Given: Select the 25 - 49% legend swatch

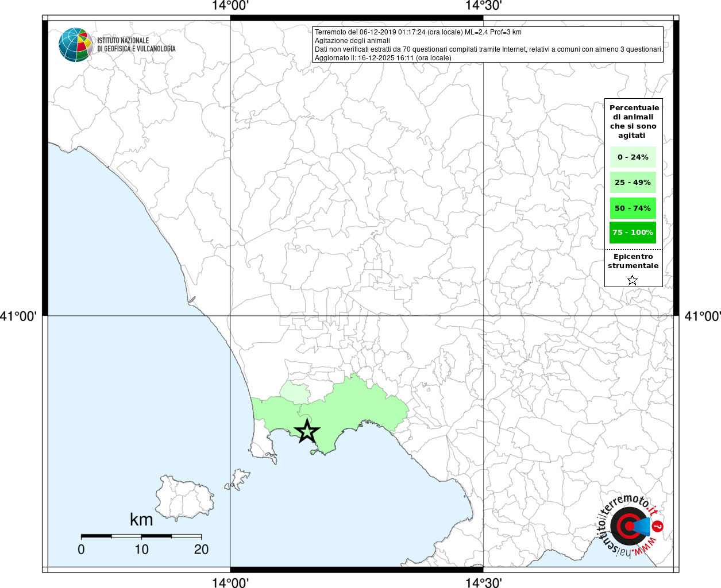Looking at the screenshot, I should (x=633, y=182).
